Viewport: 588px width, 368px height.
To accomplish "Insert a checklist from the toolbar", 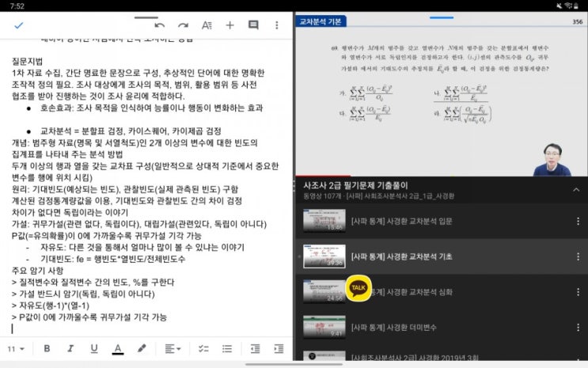I will tap(203, 349).
